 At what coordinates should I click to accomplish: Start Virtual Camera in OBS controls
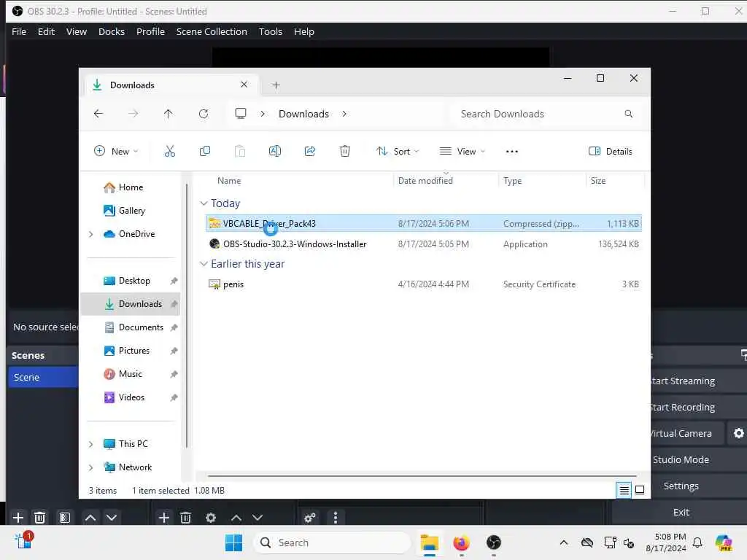[x=687, y=433]
